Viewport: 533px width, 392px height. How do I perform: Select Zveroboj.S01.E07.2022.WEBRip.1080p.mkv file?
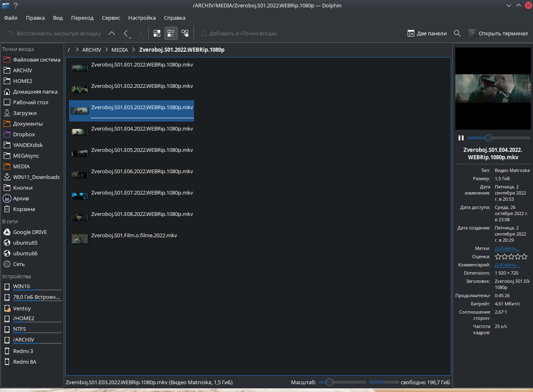pyautogui.click(x=132, y=196)
